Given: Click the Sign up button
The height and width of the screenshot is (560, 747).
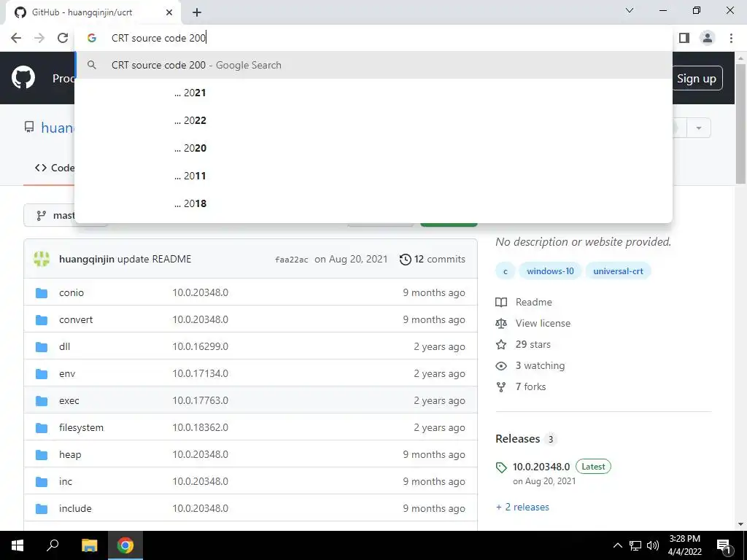Looking at the screenshot, I should point(697,78).
